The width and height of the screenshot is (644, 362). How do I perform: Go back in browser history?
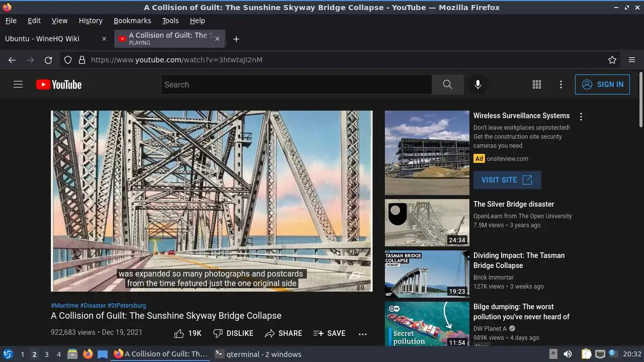[x=12, y=60]
